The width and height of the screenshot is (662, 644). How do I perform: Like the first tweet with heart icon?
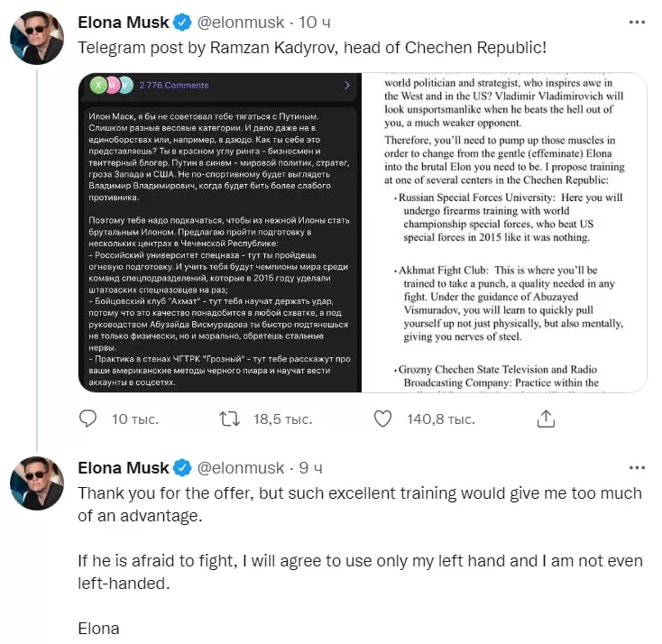click(x=383, y=419)
